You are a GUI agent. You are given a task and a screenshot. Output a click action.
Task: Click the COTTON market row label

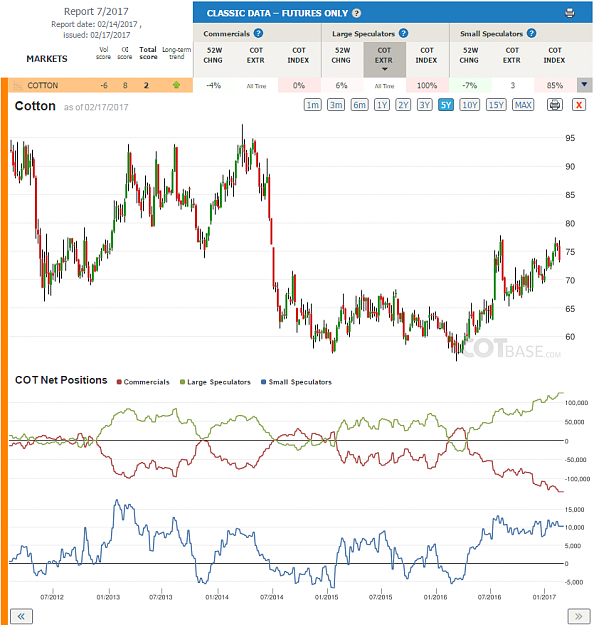coord(43,85)
